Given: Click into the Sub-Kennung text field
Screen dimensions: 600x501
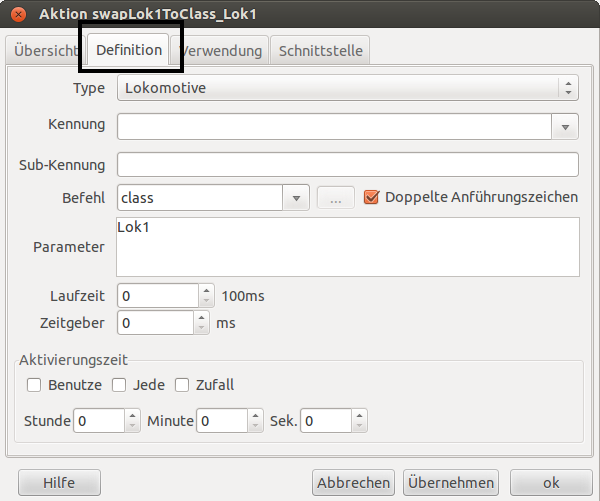Looking at the screenshot, I should pos(348,164).
